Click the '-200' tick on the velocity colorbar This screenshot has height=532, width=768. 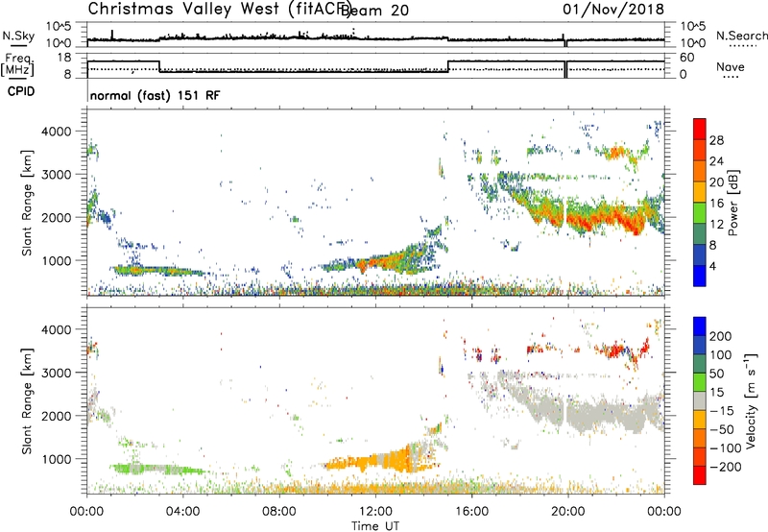[725, 467]
